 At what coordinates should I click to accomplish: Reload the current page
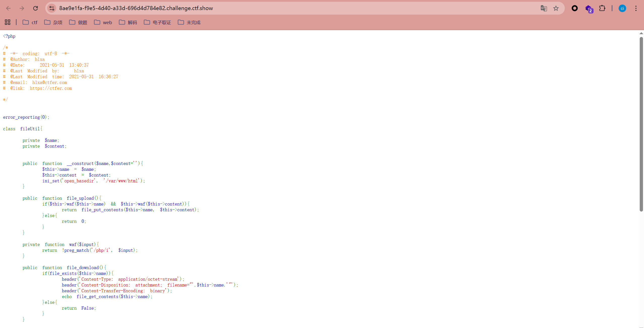[35, 8]
